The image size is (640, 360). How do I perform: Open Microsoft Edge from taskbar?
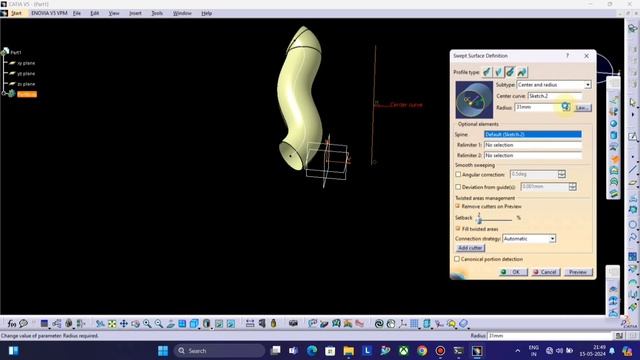pyautogui.click(x=312, y=351)
